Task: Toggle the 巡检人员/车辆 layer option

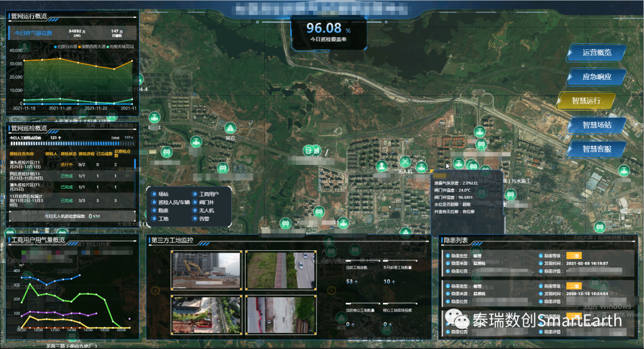Action: [154, 202]
